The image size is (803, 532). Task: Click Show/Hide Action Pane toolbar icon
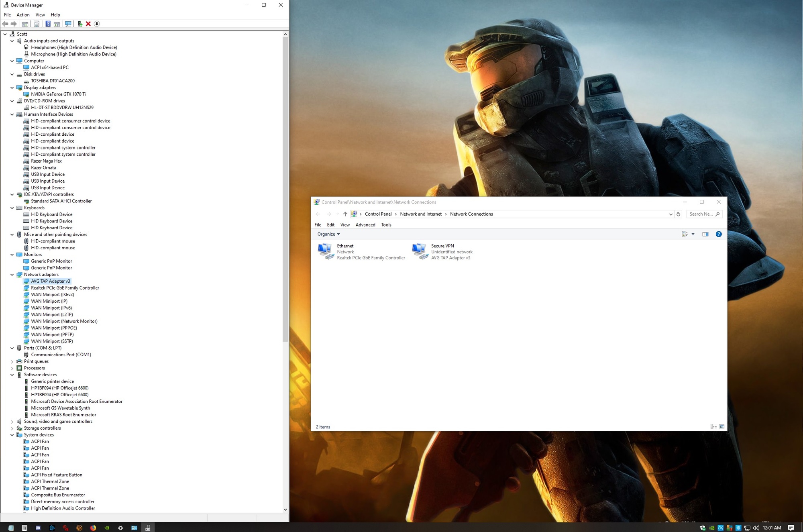point(57,24)
